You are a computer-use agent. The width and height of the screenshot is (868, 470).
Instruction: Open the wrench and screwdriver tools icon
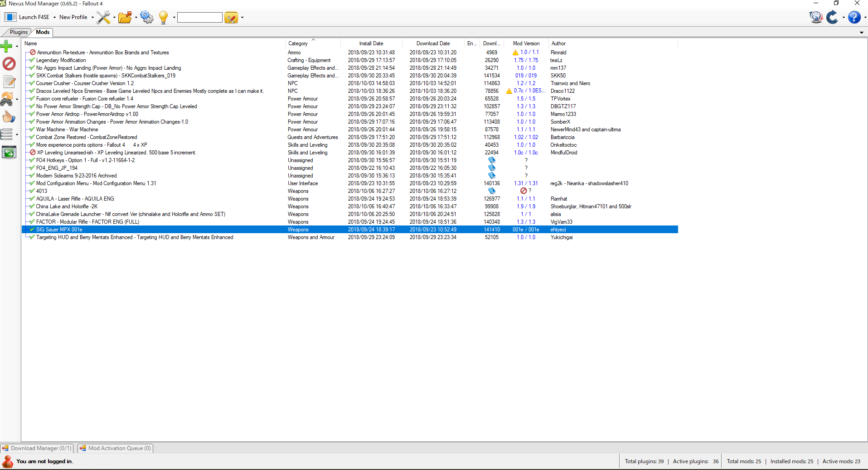pyautogui.click(x=103, y=17)
